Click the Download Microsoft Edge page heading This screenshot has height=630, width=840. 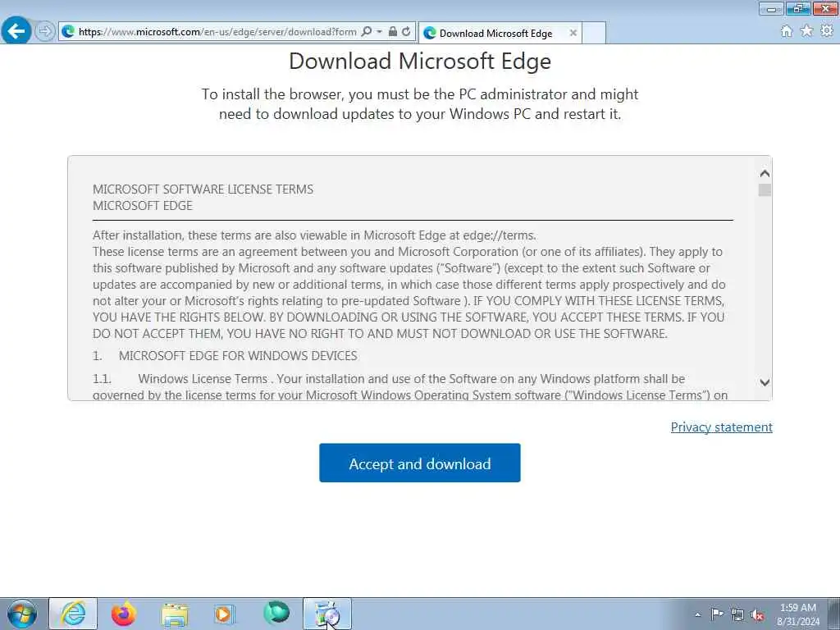(x=420, y=61)
